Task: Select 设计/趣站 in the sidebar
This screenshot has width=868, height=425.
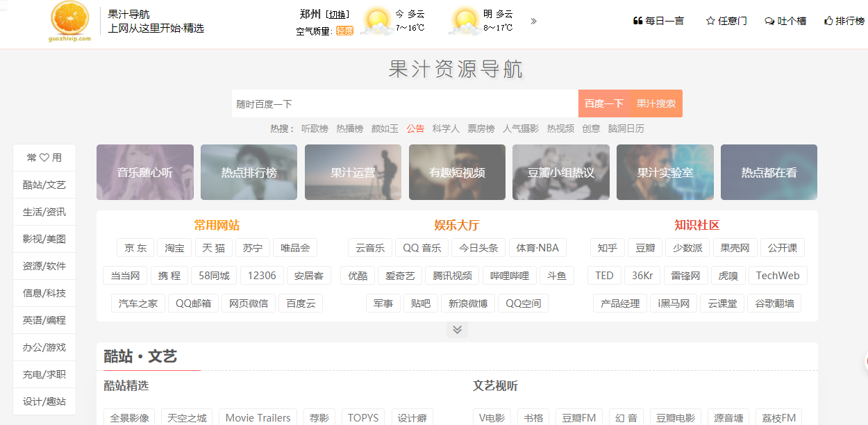Action: 44,401
